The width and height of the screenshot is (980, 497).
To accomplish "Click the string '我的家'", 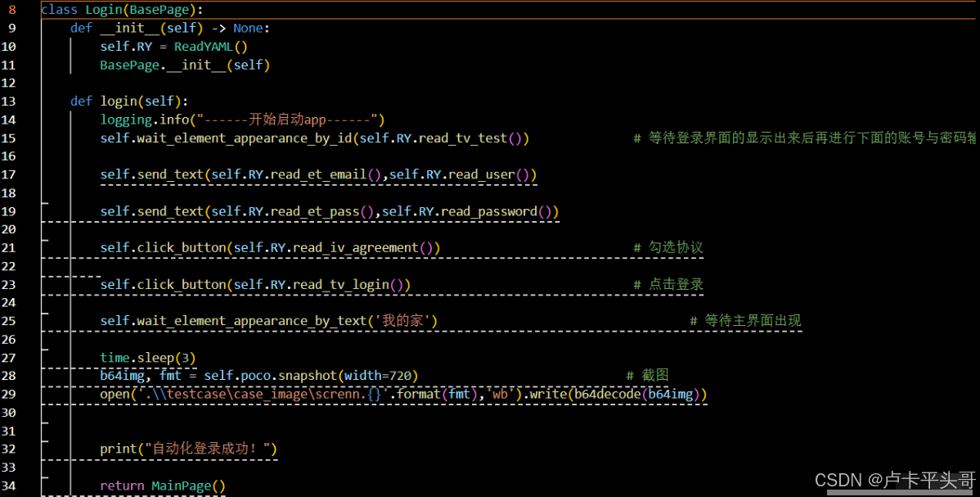I will click(x=403, y=321).
